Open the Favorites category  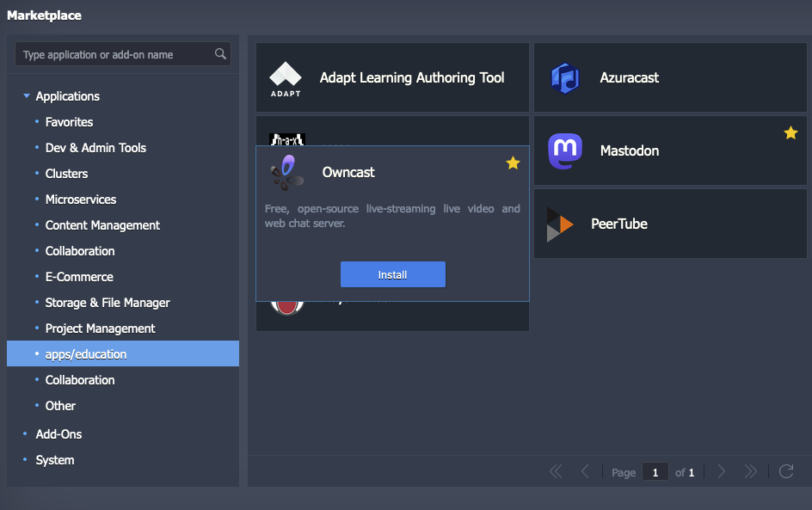69,122
